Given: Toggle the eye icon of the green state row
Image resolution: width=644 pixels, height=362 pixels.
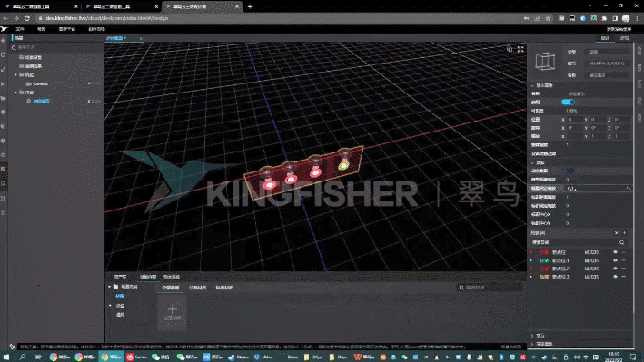Looking at the screenshot, I should tap(615, 260).
